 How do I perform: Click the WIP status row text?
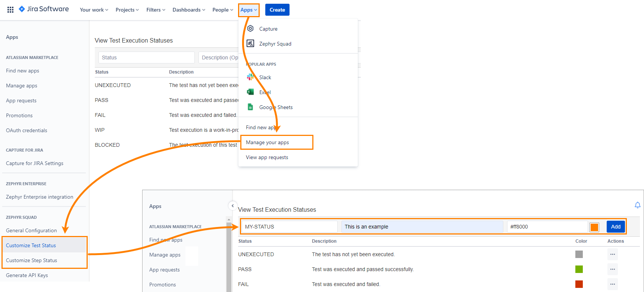[x=100, y=130]
